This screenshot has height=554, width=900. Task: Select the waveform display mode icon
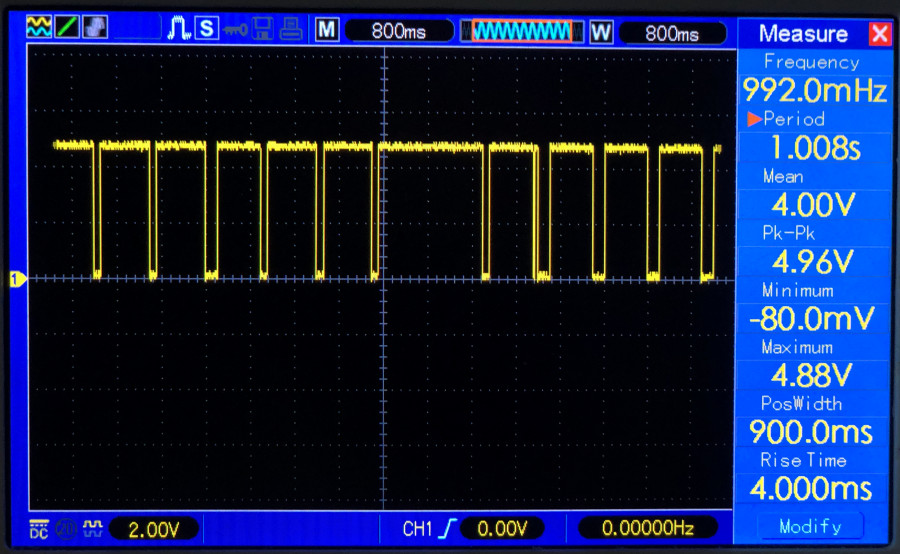pyautogui.click(x=38, y=27)
